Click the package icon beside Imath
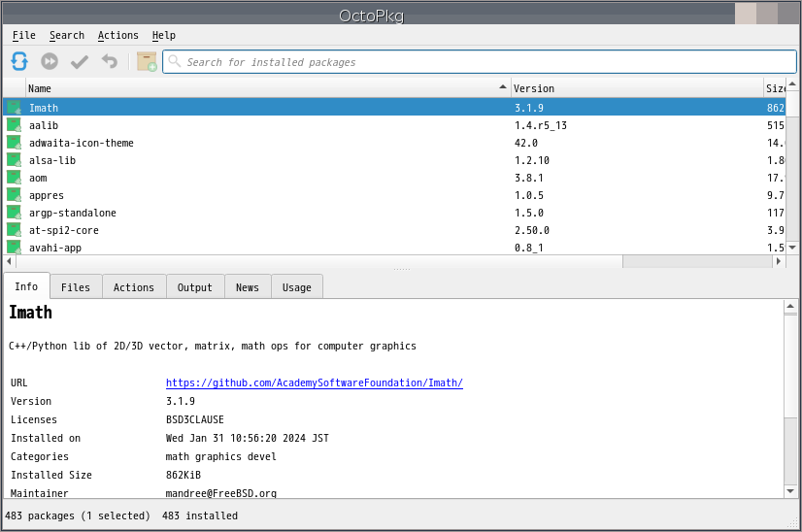Viewport: 802px width, 532px height. (x=14, y=108)
